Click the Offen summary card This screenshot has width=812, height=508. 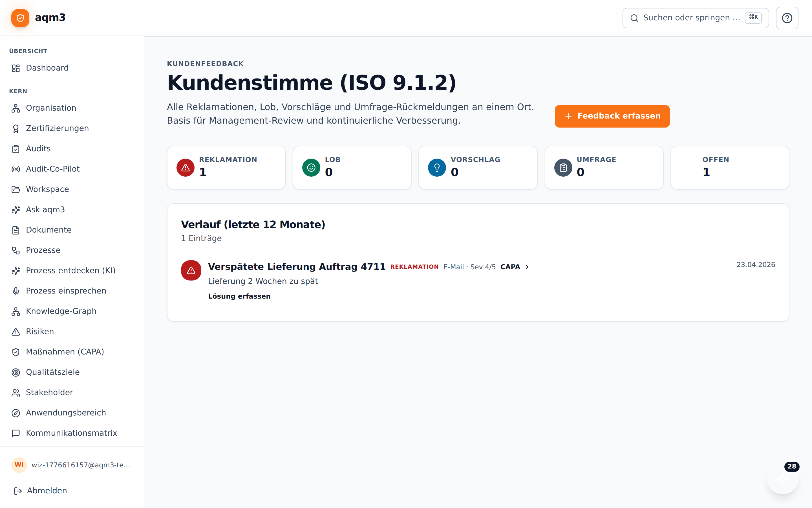[x=729, y=168]
